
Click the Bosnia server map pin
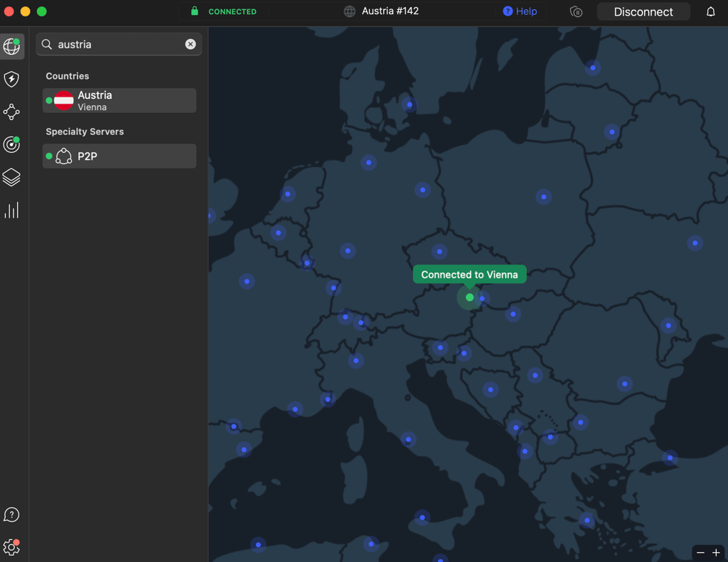point(491,389)
